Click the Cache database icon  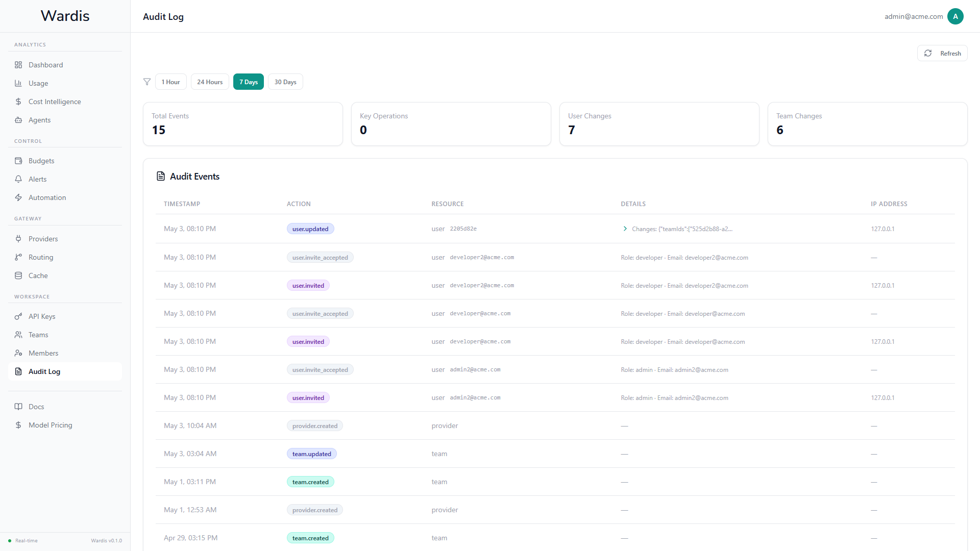18,275
